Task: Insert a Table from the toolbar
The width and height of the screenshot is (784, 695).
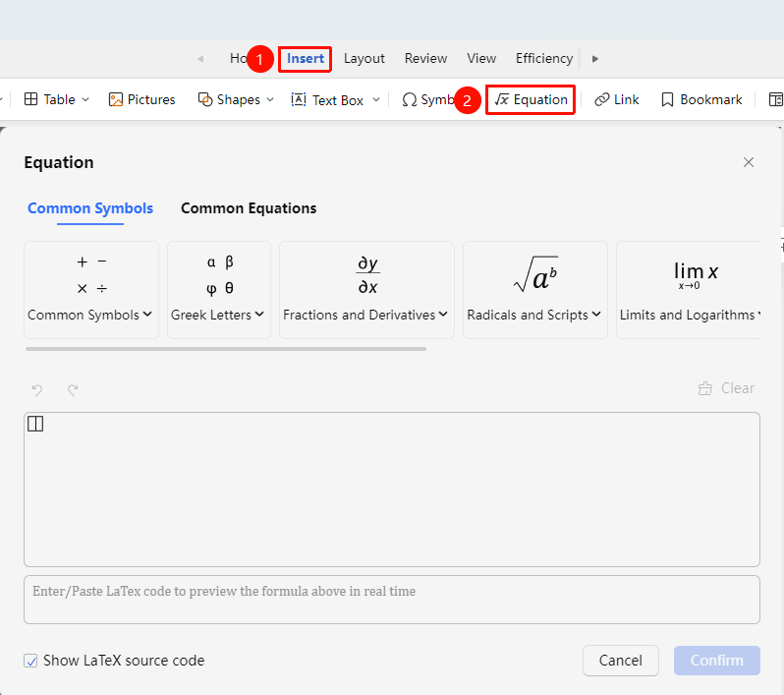Action: (x=50, y=99)
